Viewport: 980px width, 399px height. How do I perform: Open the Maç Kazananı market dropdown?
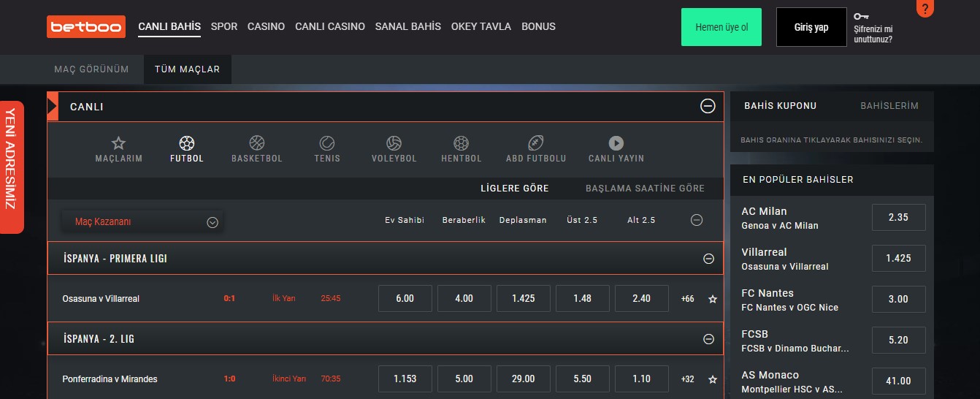[x=143, y=222]
